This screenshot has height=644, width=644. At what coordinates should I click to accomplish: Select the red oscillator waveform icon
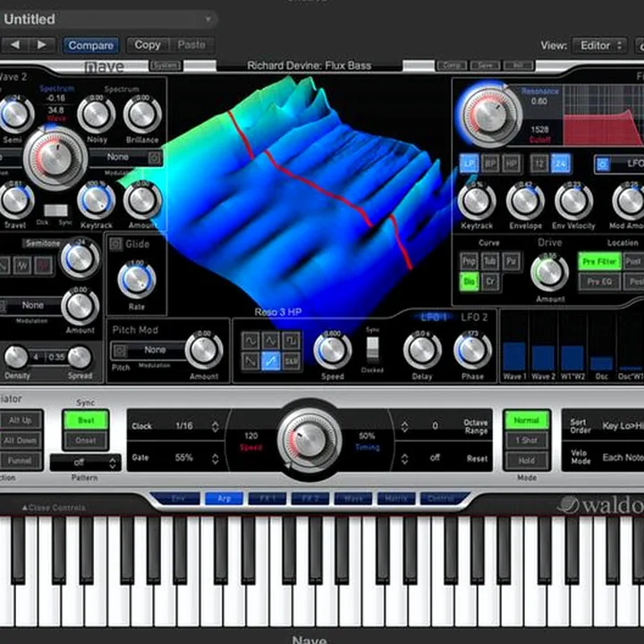click(43, 266)
